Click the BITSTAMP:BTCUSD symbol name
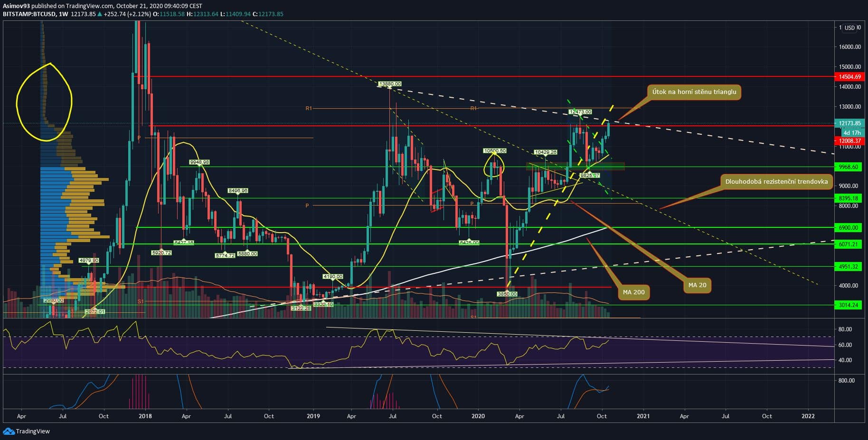The image size is (868, 440). pyautogui.click(x=29, y=14)
